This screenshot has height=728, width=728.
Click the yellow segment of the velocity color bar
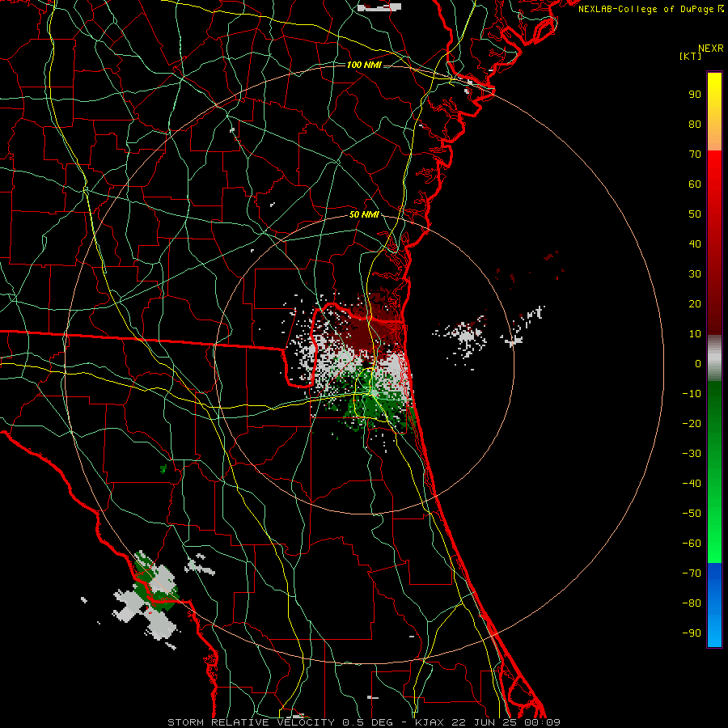(x=714, y=112)
